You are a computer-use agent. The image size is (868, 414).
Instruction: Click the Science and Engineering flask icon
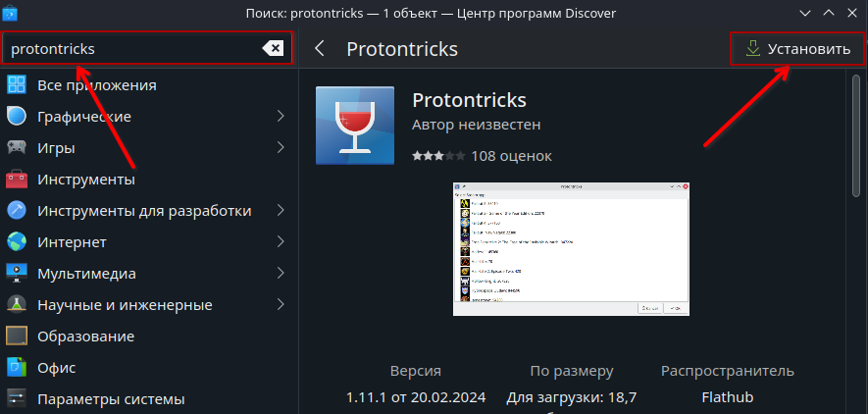coord(17,305)
